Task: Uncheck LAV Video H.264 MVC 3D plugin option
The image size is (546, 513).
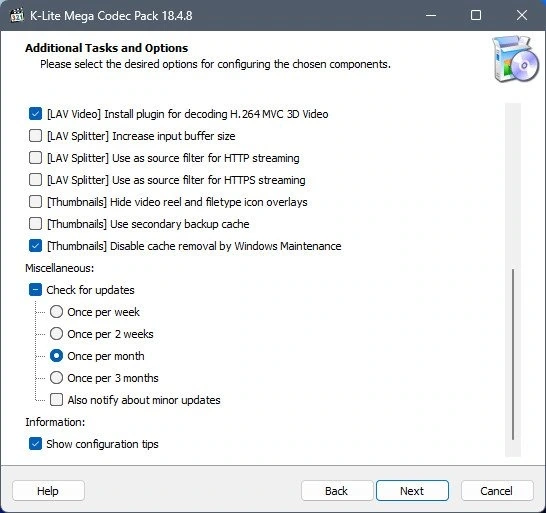Action: tap(36, 114)
